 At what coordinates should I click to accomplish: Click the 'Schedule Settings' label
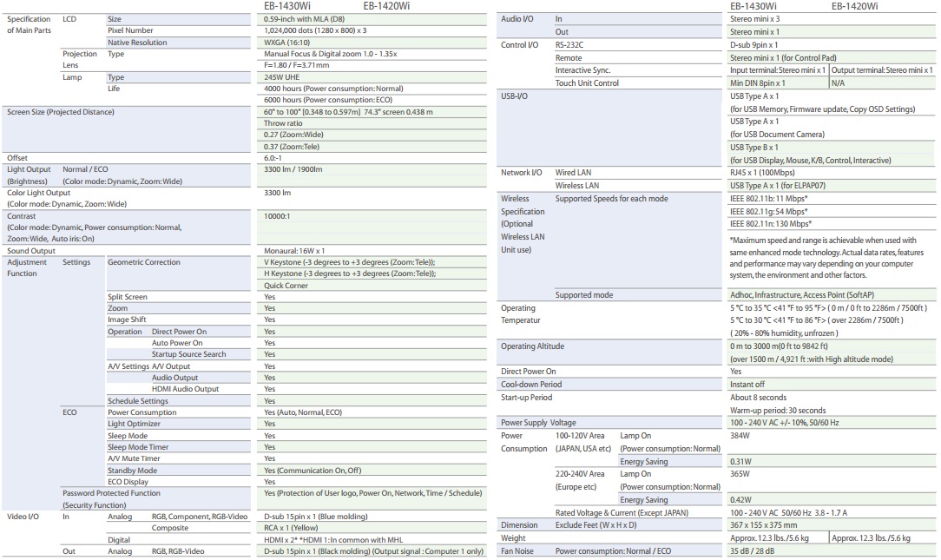(138, 401)
